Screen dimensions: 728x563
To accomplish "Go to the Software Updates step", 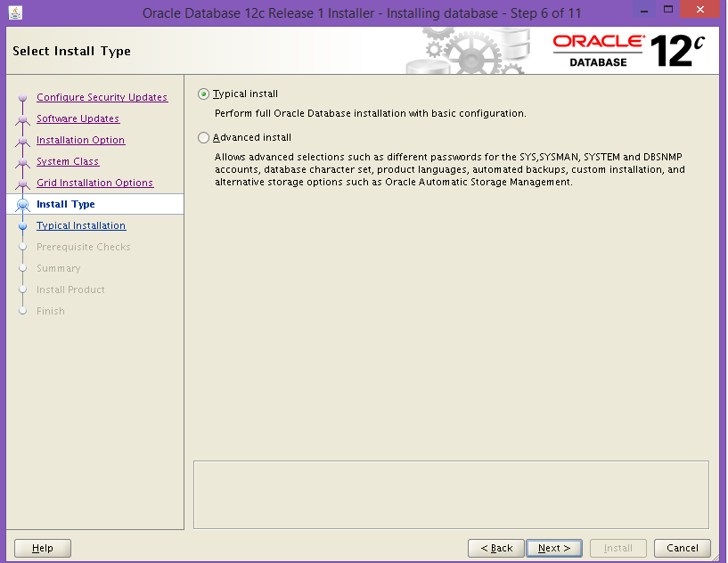I will point(78,118).
